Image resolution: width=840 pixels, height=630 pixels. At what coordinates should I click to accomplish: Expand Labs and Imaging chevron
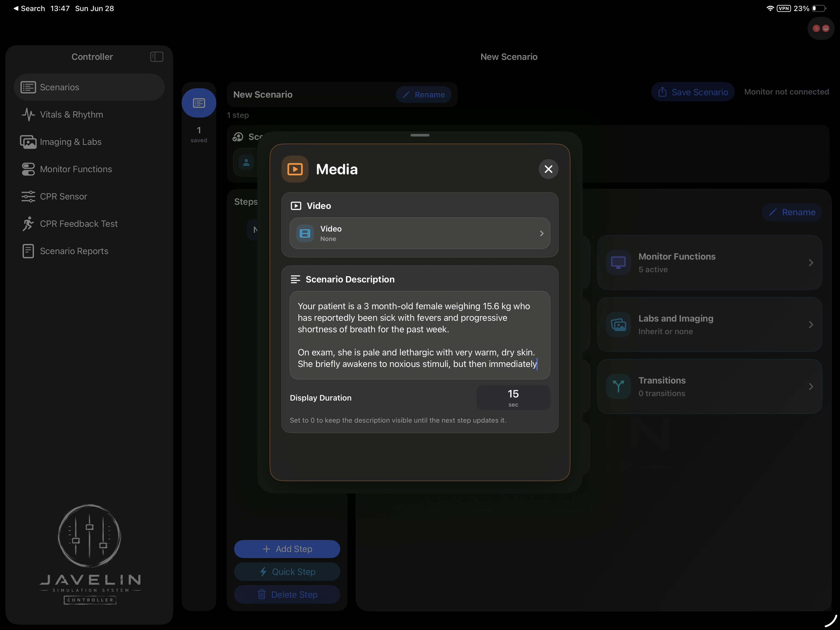[x=811, y=324]
